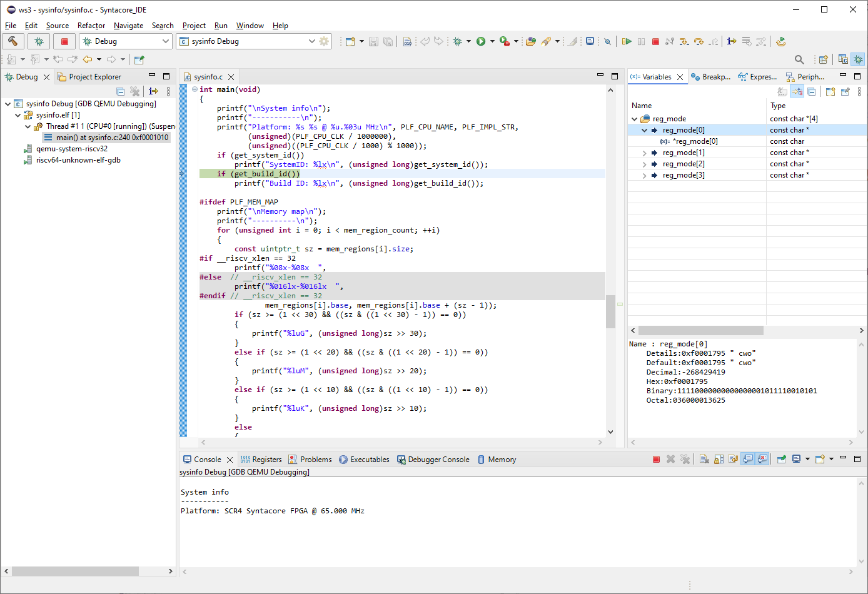The height and width of the screenshot is (594, 868).
Task: Select the qemu-system-riscv32 process entry
Action: [x=66, y=149]
